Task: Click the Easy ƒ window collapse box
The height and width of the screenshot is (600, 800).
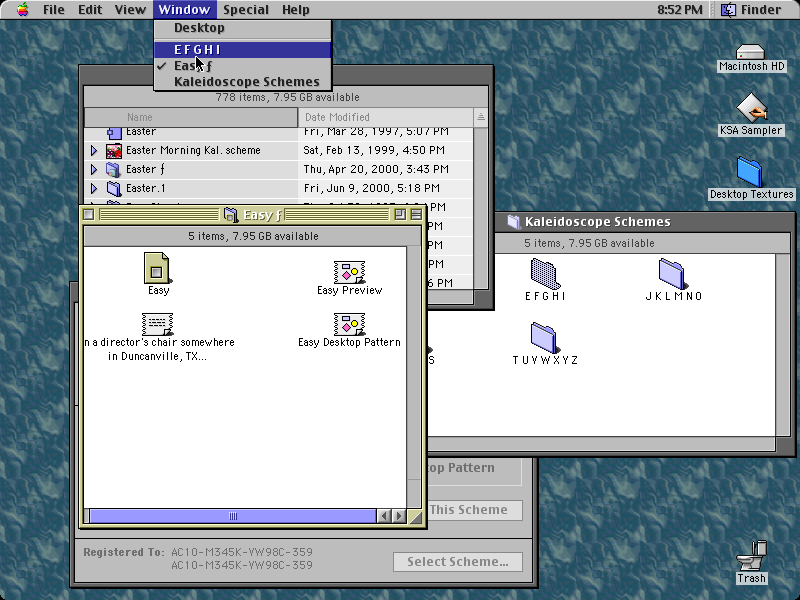Action: click(x=416, y=215)
